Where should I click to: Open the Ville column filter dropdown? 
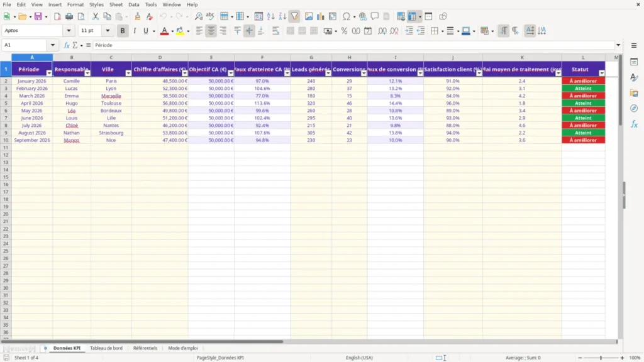point(128,73)
